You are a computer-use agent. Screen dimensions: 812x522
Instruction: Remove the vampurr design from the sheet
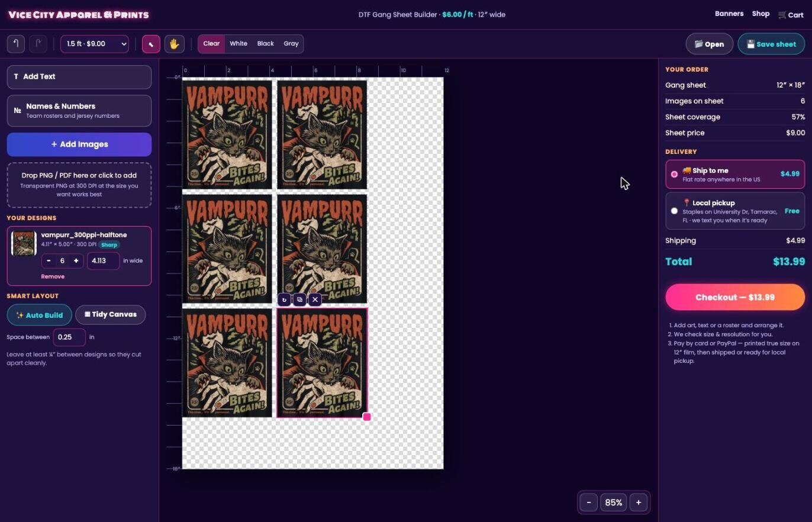click(x=53, y=276)
